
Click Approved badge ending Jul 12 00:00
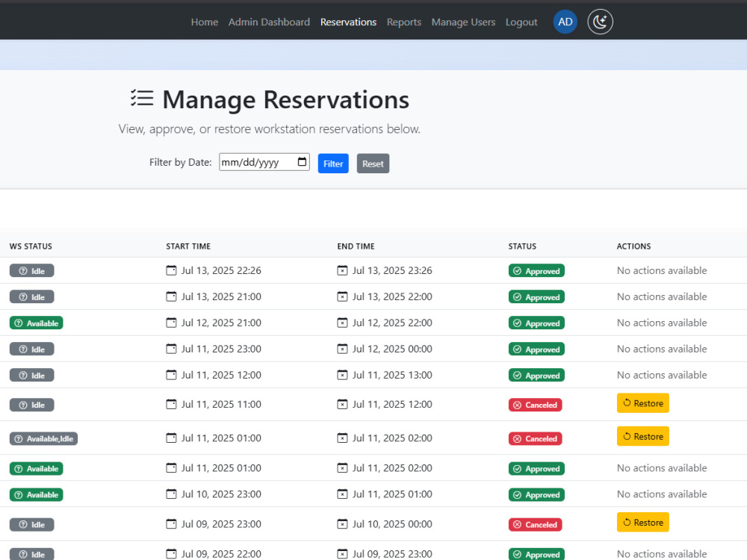tap(536, 349)
